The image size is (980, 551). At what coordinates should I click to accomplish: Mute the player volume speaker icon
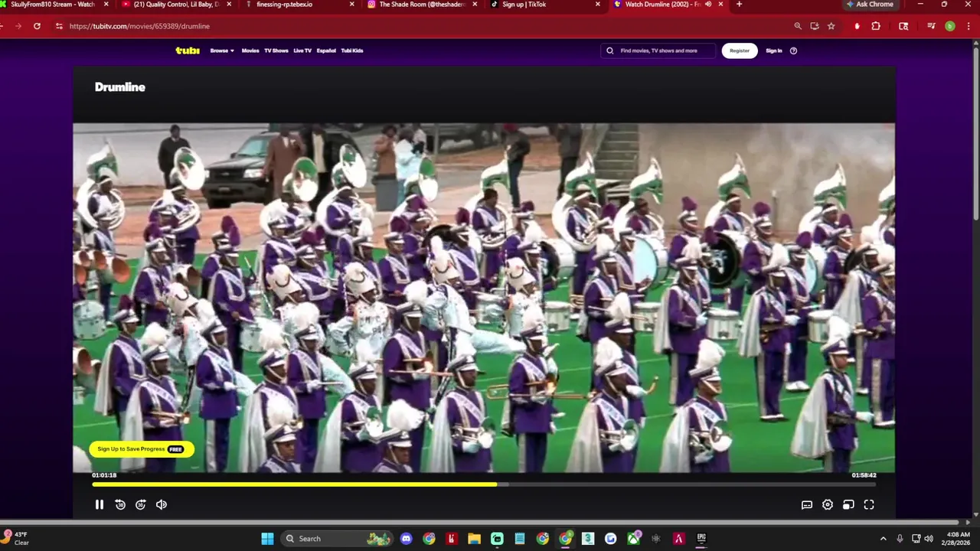point(162,504)
